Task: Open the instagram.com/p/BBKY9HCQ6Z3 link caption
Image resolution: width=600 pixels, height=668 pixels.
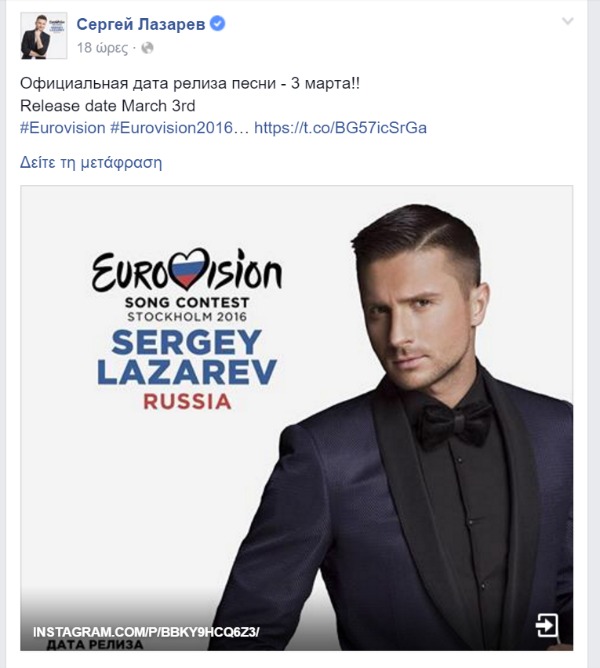Action: tap(146, 632)
